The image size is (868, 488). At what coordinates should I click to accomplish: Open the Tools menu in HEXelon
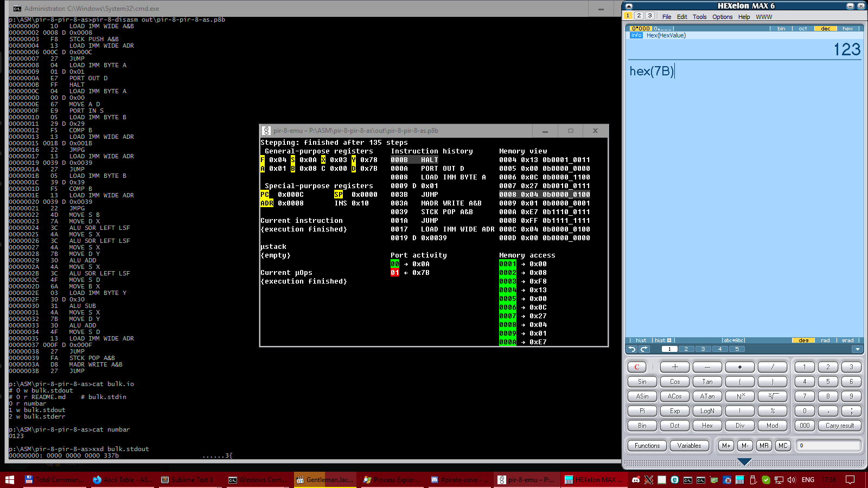click(699, 17)
